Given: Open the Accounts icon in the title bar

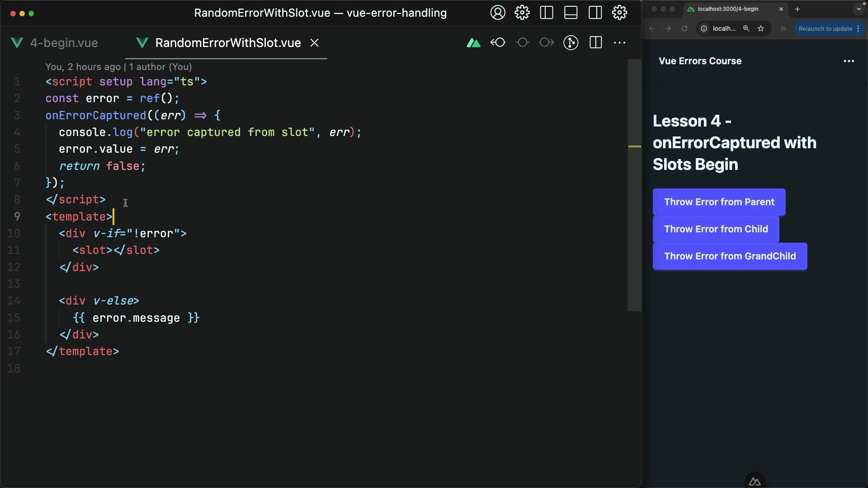Looking at the screenshot, I should pos(498,13).
